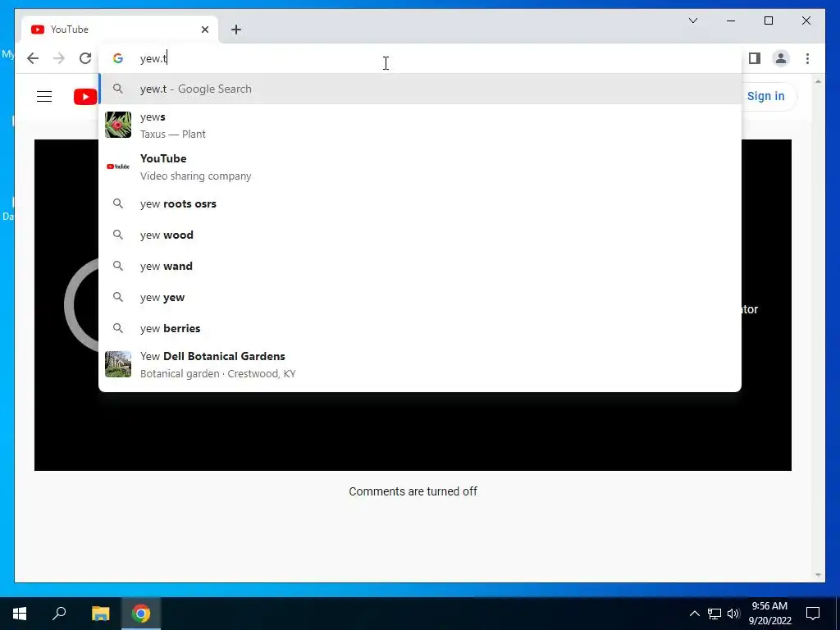The height and width of the screenshot is (630, 840).
Task: Open the Chrome three-dot menu
Action: click(x=807, y=58)
